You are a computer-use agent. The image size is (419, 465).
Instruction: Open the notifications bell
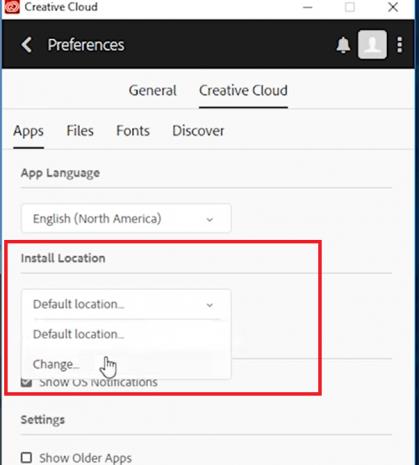click(343, 45)
